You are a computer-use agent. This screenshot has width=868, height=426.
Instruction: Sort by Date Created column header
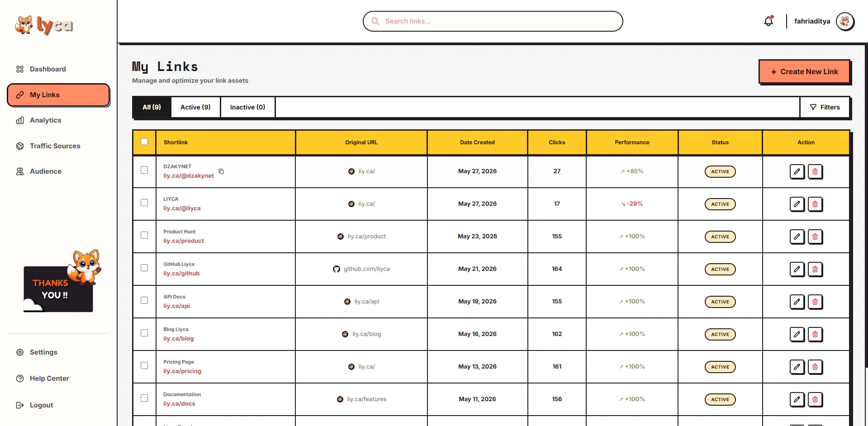coord(477,142)
